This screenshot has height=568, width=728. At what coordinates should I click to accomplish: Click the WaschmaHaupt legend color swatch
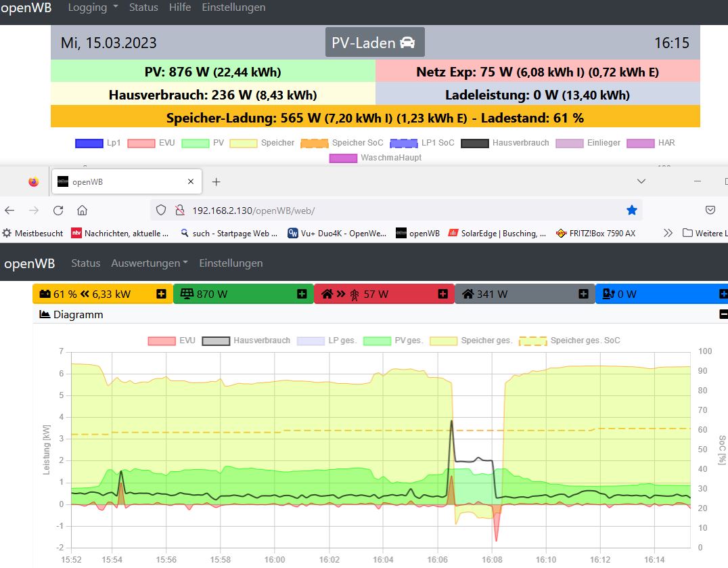[344, 158]
